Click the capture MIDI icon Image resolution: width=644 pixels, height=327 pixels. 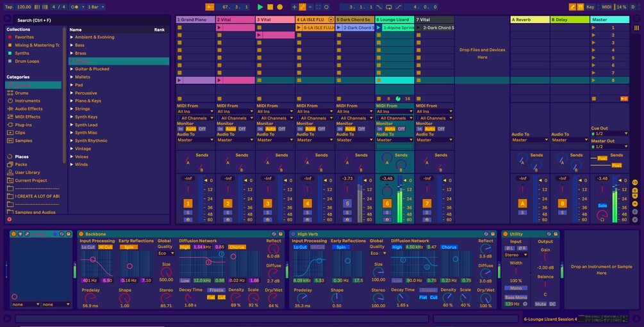tap(318, 7)
